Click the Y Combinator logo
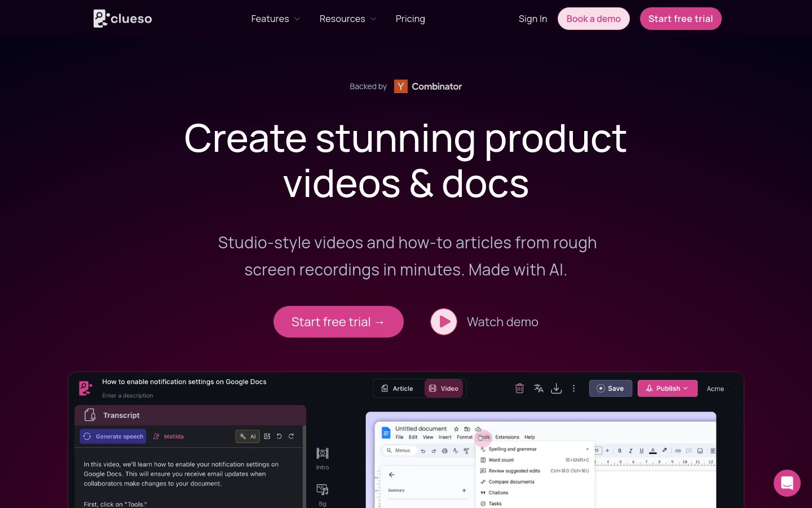Screen dimensions: 812x508 (x=428, y=86)
